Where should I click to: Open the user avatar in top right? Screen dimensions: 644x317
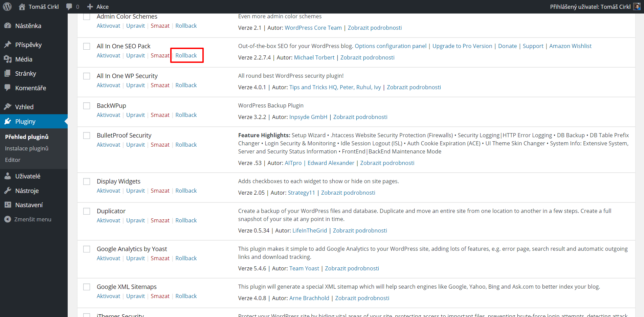[x=637, y=6]
